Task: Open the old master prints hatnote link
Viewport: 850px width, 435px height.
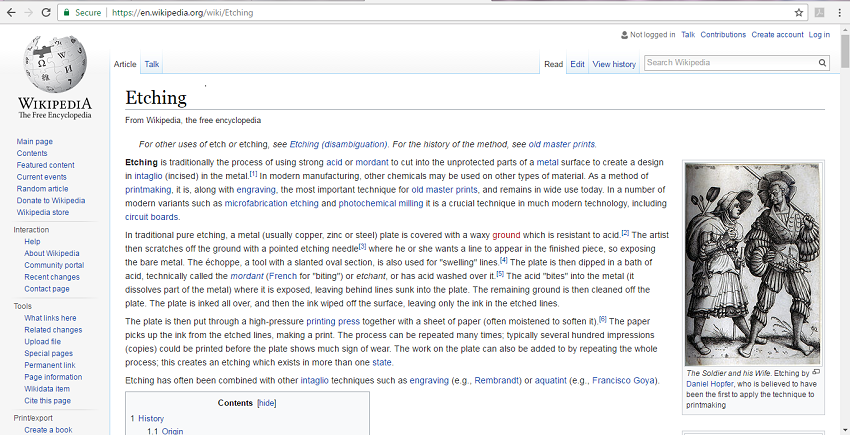Action: [x=562, y=144]
